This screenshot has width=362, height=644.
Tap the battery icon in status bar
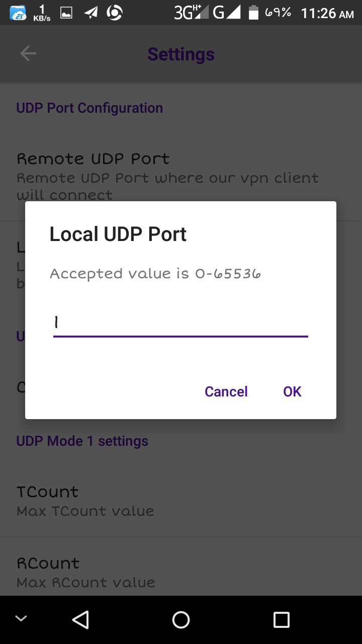pyautogui.click(x=254, y=13)
